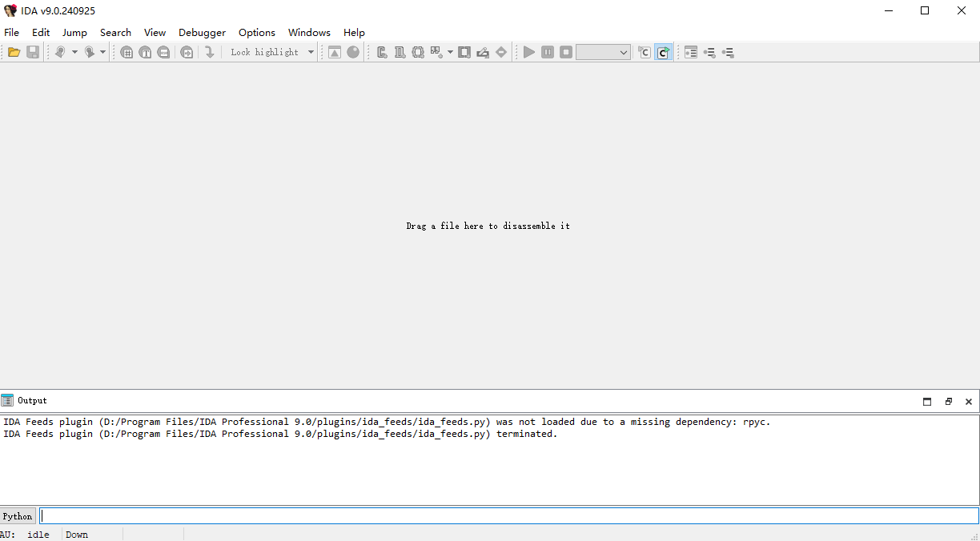Click the Open file folder icon
This screenshot has width=980, height=541.
tap(14, 52)
